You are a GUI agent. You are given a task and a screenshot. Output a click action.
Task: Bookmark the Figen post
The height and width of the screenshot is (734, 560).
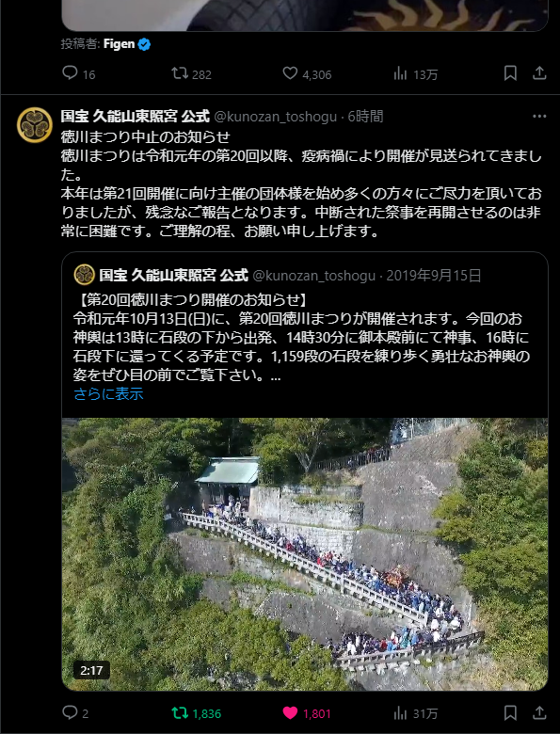(x=510, y=73)
